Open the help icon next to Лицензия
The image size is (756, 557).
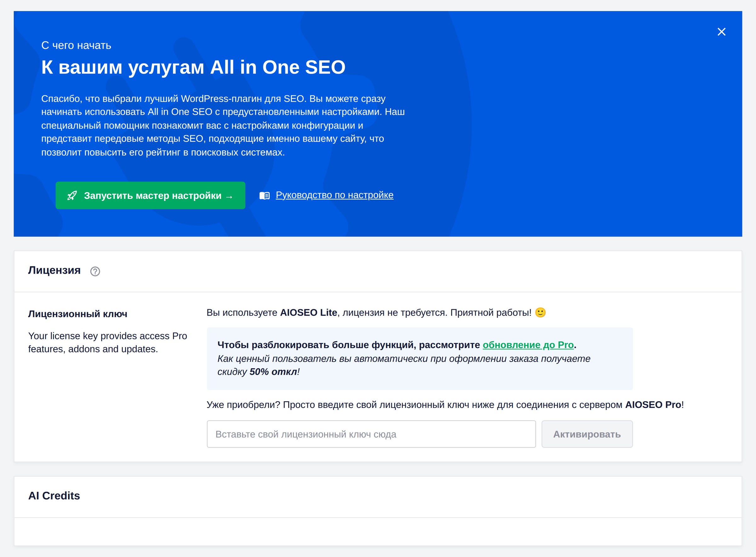(95, 271)
